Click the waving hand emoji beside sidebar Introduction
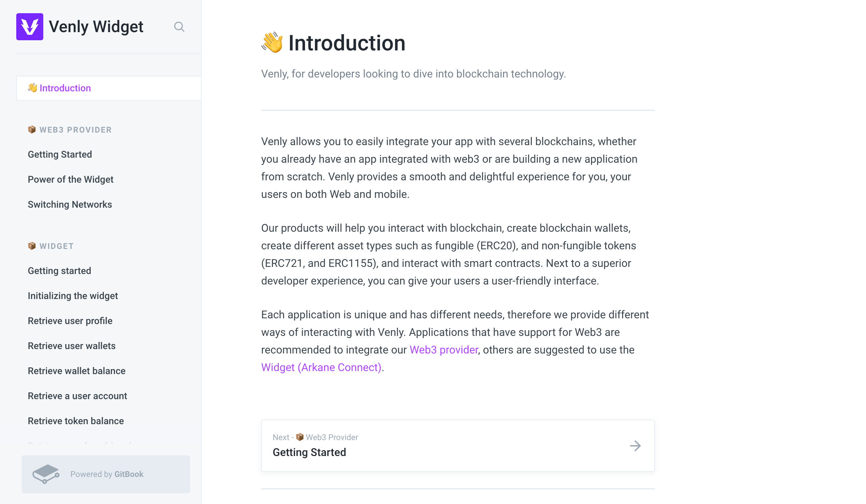Viewport: 866px width, 504px height. click(x=33, y=88)
